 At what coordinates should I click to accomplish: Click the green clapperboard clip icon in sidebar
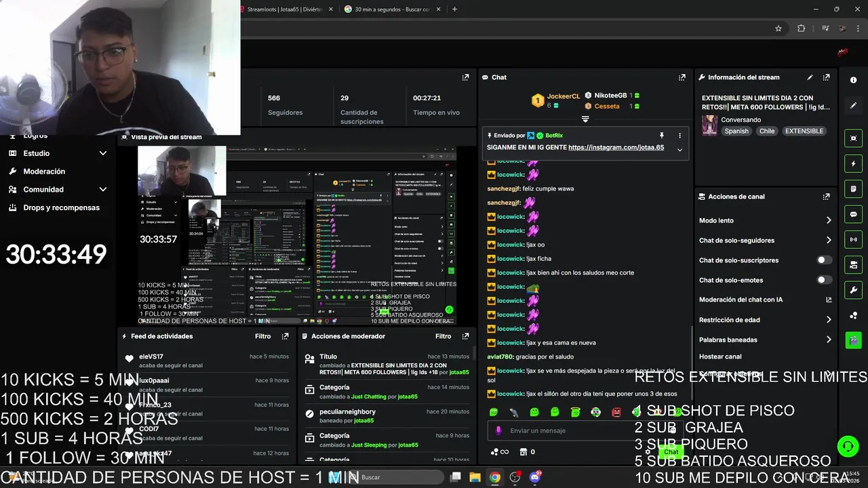[853, 340]
